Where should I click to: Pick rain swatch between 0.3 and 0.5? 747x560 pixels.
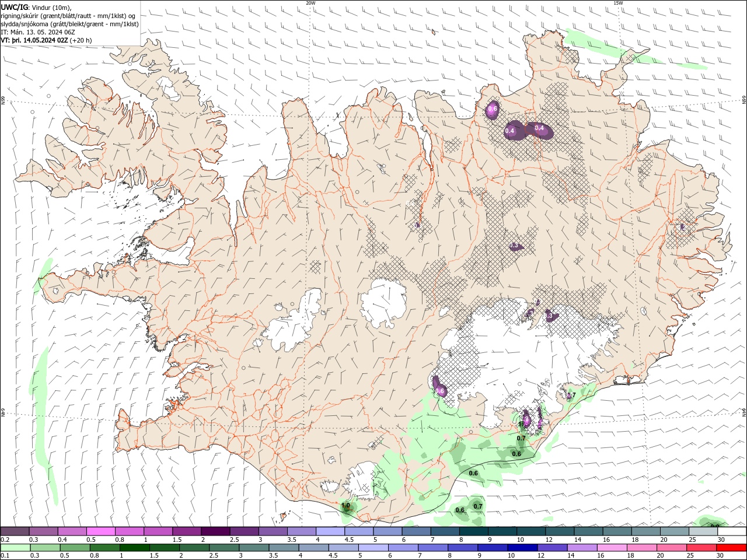point(45,548)
